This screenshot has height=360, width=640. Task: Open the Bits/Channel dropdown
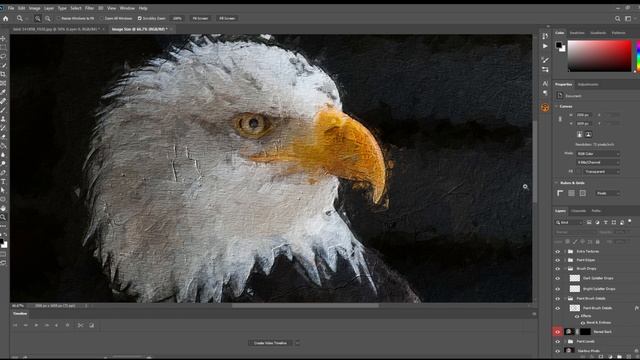(x=598, y=162)
